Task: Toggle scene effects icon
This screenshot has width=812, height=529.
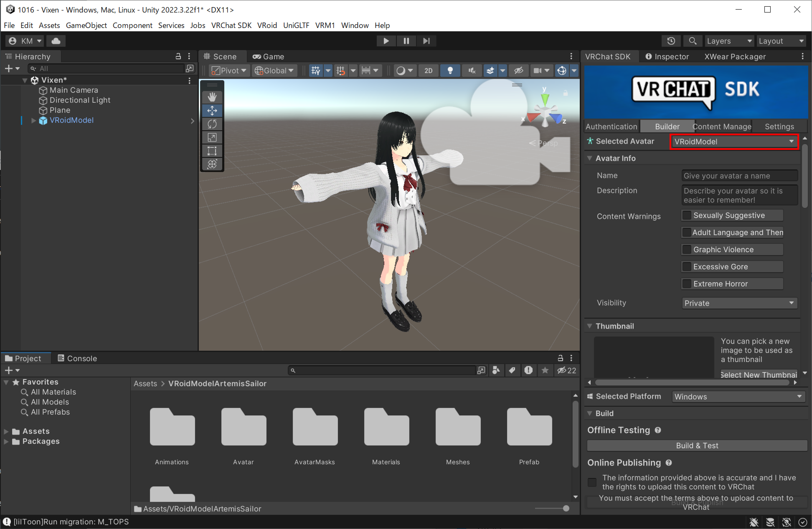Action: pyautogui.click(x=490, y=71)
